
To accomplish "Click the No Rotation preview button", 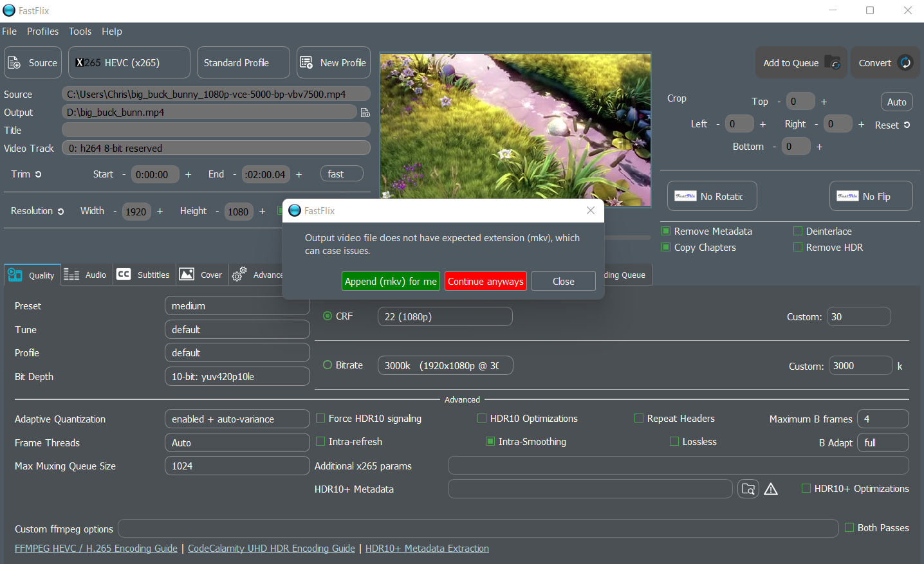I will pyautogui.click(x=712, y=196).
